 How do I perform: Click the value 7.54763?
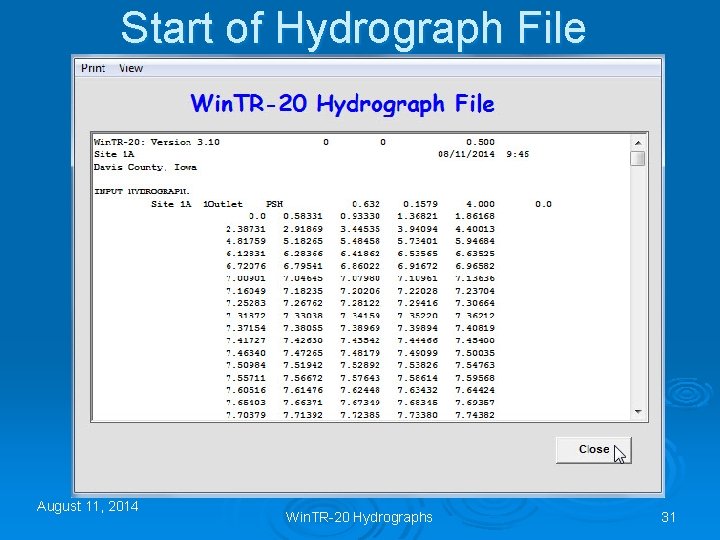pyautogui.click(x=475, y=365)
